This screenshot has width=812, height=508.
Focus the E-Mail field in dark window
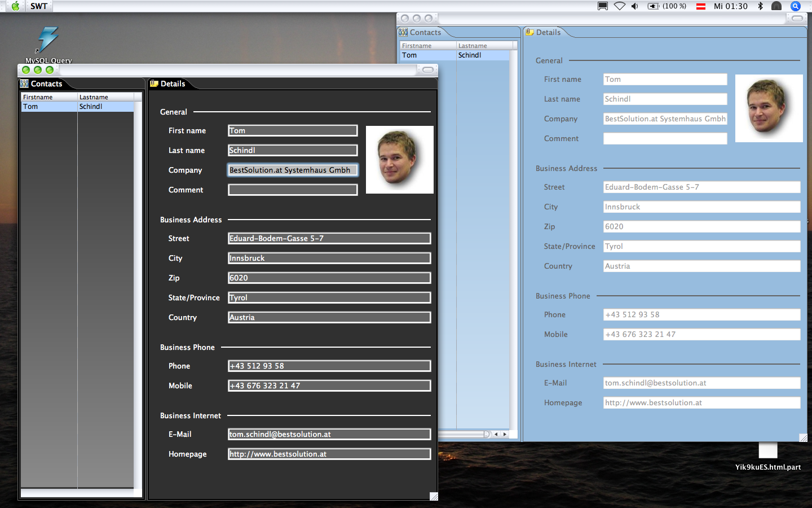(329, 435)
